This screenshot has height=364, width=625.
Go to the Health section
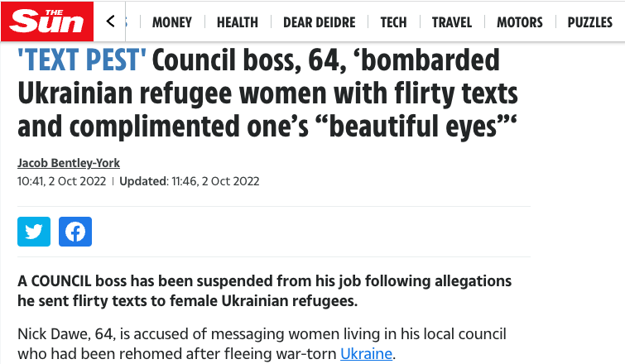click(x=238, y=22)
